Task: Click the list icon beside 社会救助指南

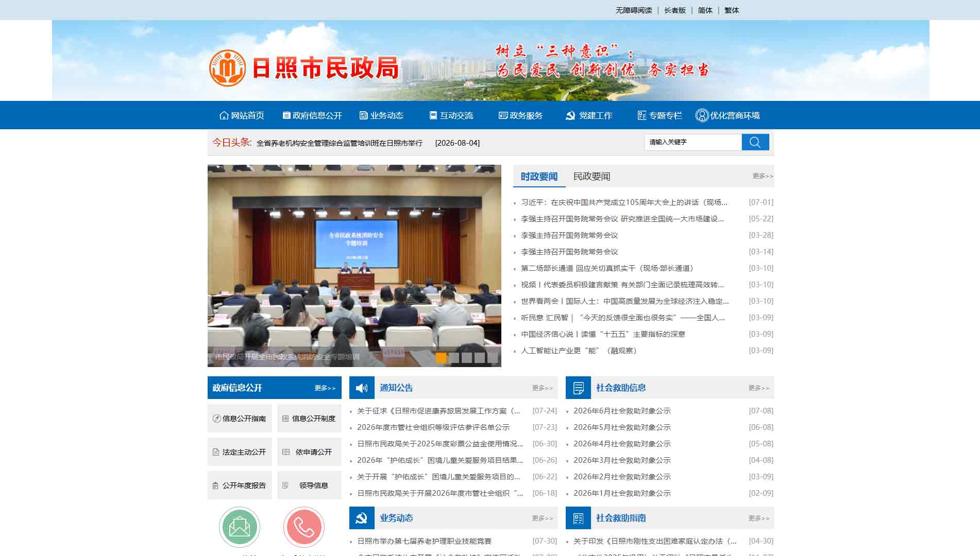Action: tap(578, 518)
